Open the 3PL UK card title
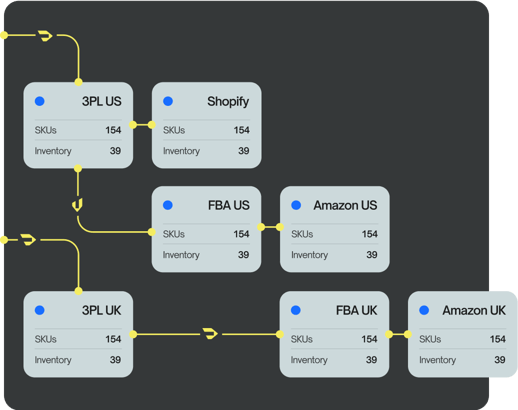The image size is (518, 410). [102, 310]
